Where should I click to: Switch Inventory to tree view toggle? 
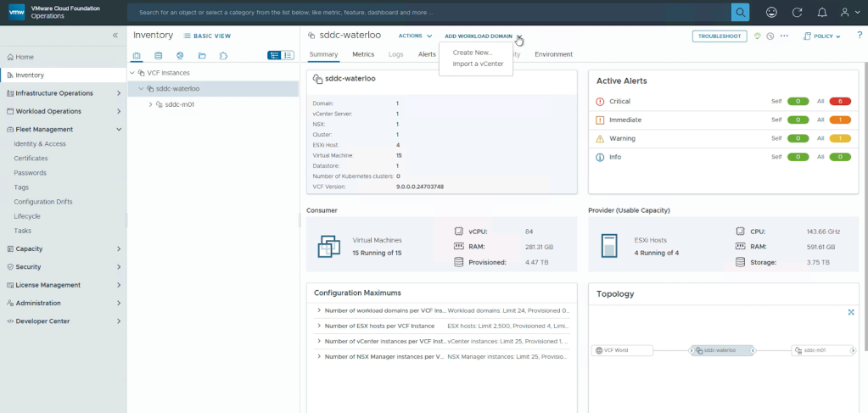pos(274,55)
